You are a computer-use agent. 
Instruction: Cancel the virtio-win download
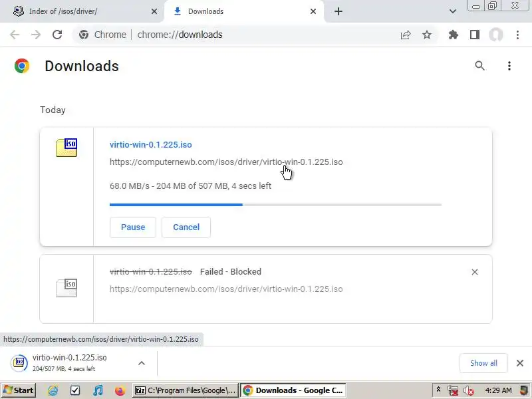point(186,227)
